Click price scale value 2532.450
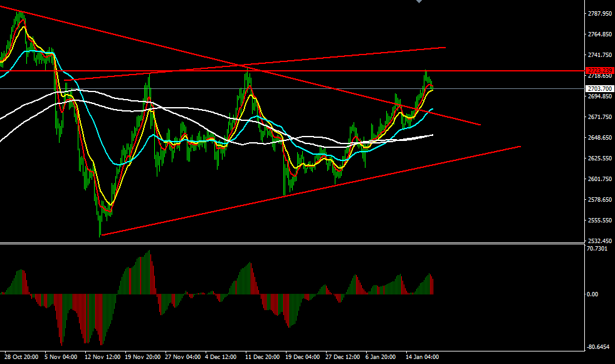615x364 pixels. coord(600,241)
